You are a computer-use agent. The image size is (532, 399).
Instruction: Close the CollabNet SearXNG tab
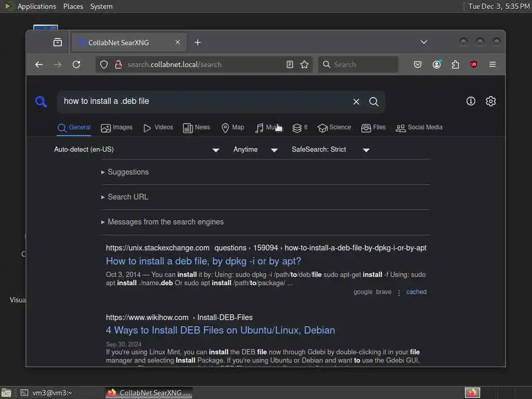pyautogui.click(x=178, y=42)
